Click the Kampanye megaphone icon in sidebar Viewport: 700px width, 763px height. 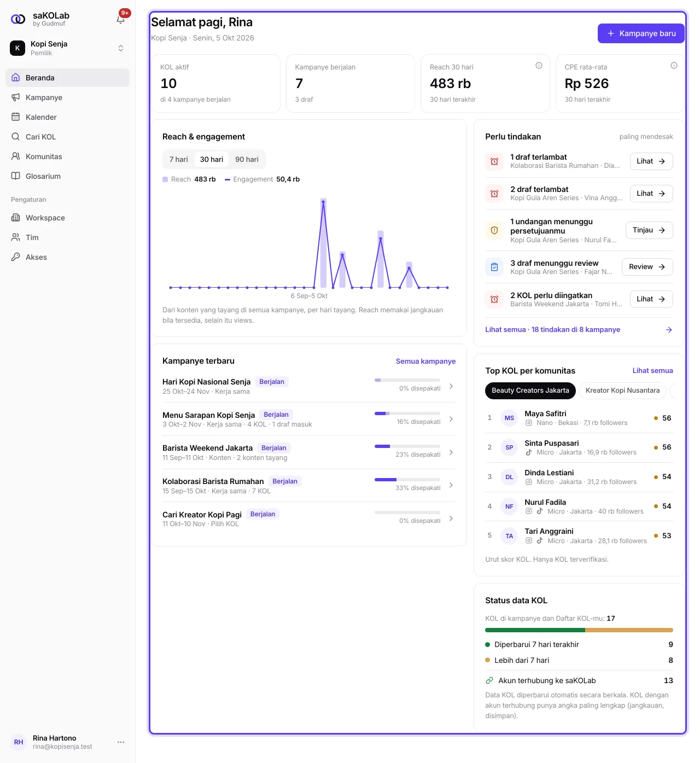point(16,97)
